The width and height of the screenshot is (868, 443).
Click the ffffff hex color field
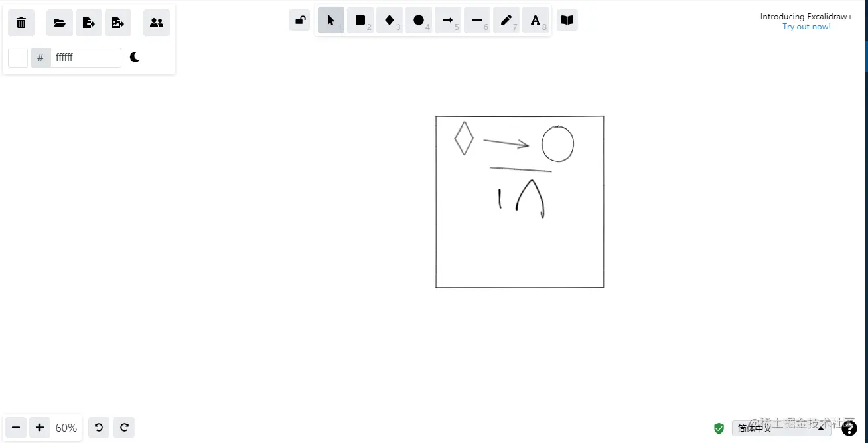click(86, 57)
